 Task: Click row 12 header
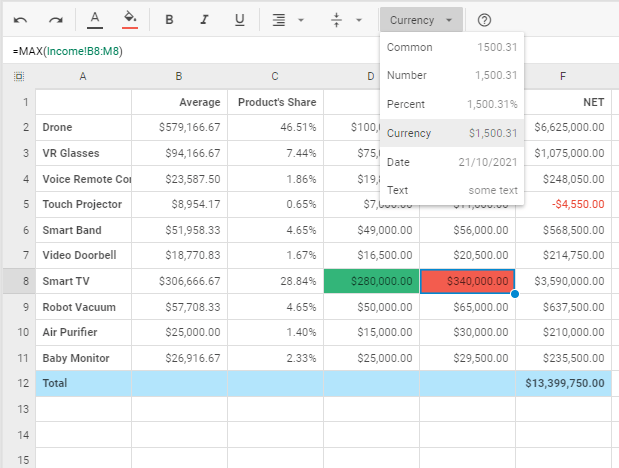(19, 383)
